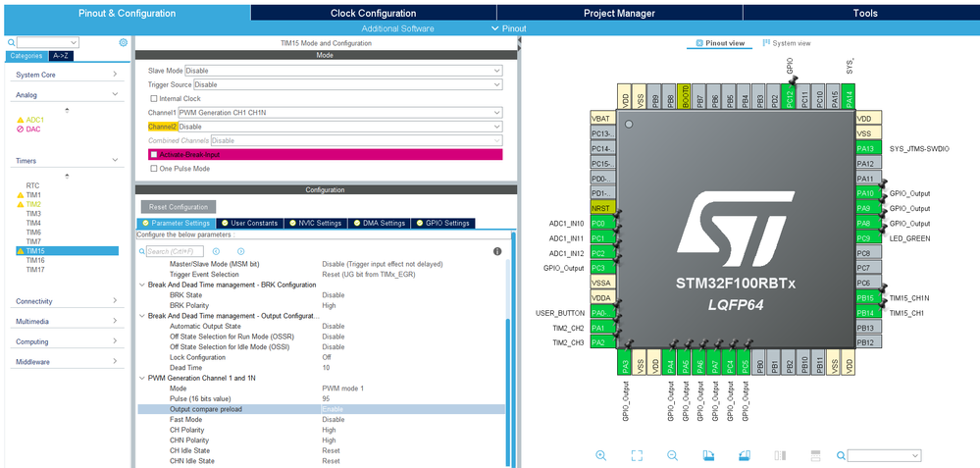Check the Activate-Break-Input checkbox

pyautogui.click(x=153, y=154)
